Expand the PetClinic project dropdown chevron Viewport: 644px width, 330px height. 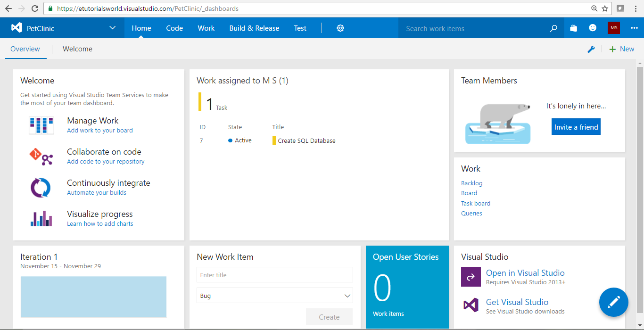click(113, 28)
